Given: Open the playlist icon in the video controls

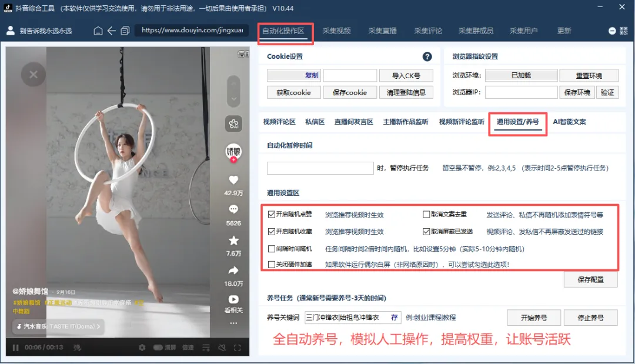Looking at the screenshot, I should coord(205,348).
